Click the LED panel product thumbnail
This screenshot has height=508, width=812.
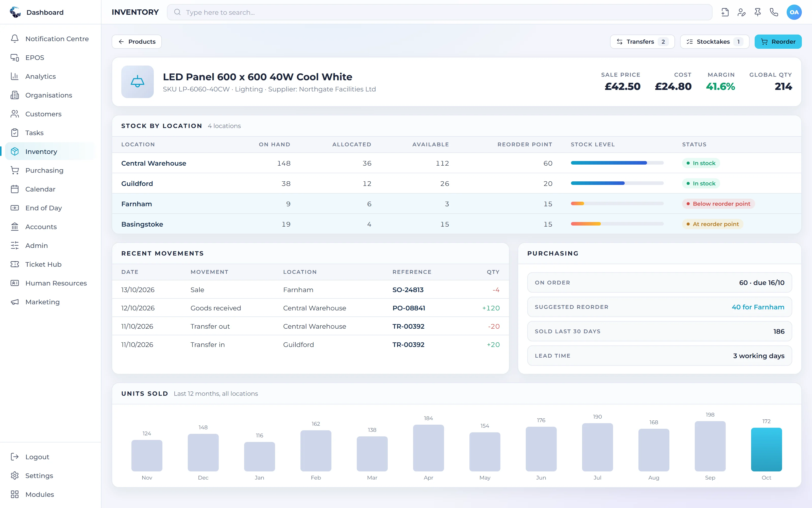tap(138, 82)
